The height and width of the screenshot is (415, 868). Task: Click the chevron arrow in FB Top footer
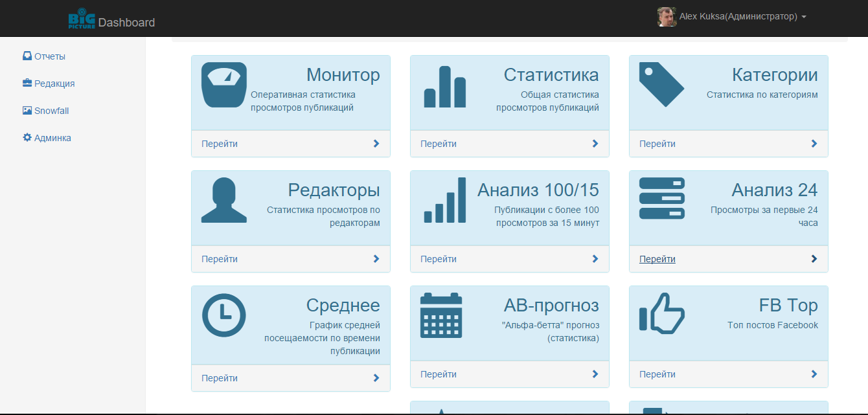814,374
